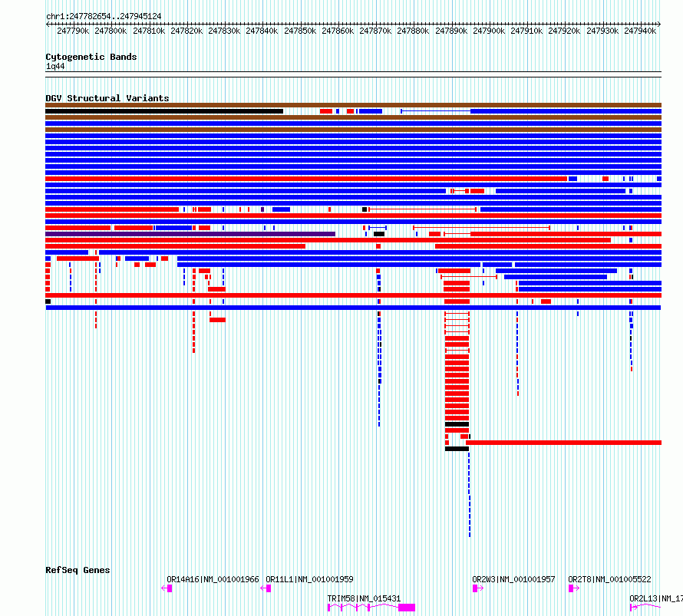
Task: Click the top brown structural variant bar
Action: pyautogui.click(x=353, y=105)
